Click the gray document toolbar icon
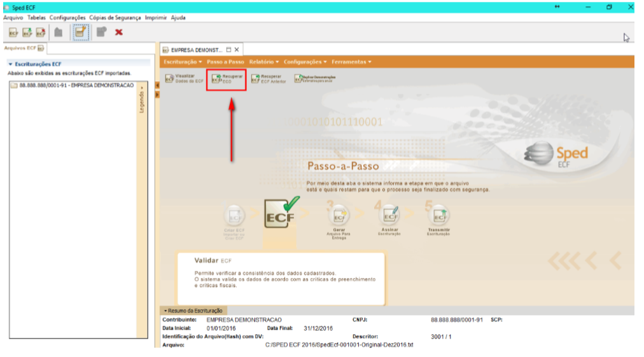This screenshot has width=644, height=357. tap(101, 32)
